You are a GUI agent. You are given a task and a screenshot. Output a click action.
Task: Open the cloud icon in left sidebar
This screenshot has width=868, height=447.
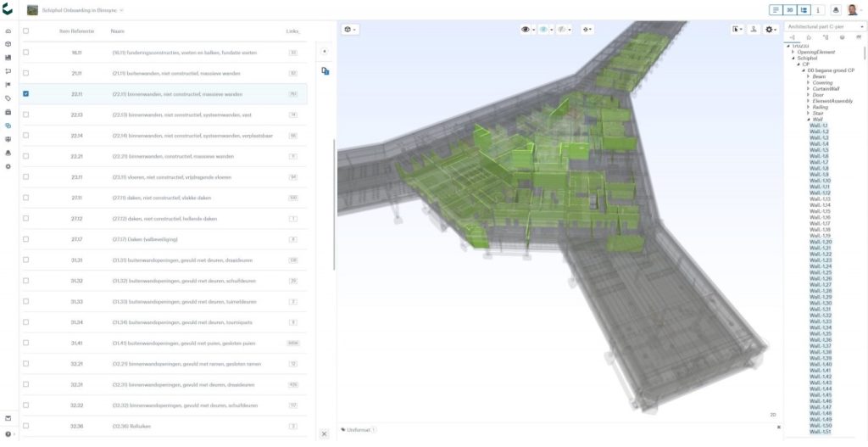click(x=8, y=31)
